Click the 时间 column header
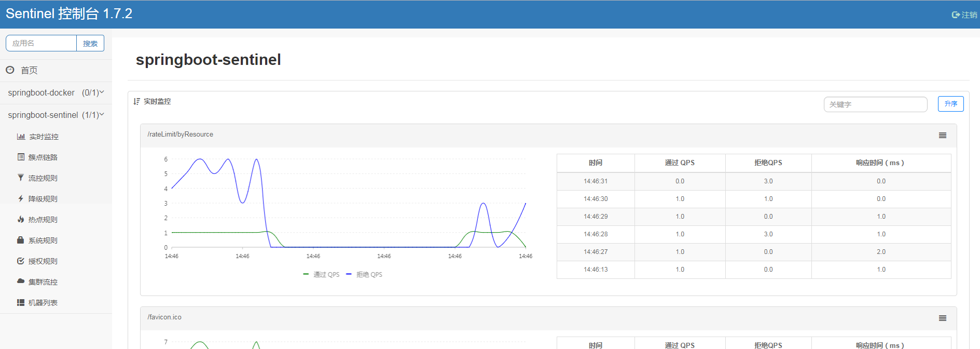 pos(596,163)
